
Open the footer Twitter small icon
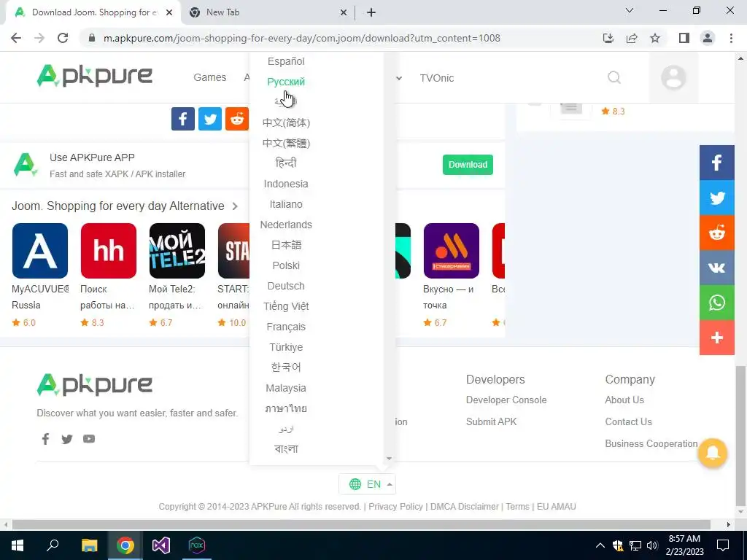67,439
